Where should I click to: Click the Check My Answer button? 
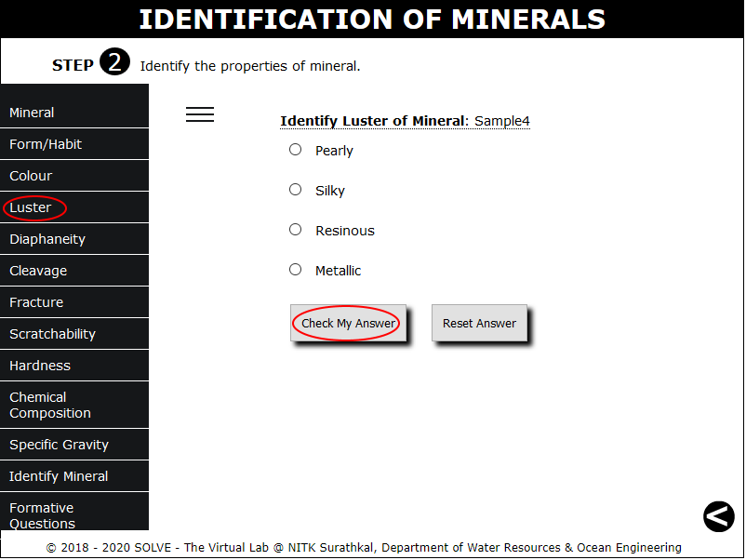pyautogui.click(x=348, y=323)
